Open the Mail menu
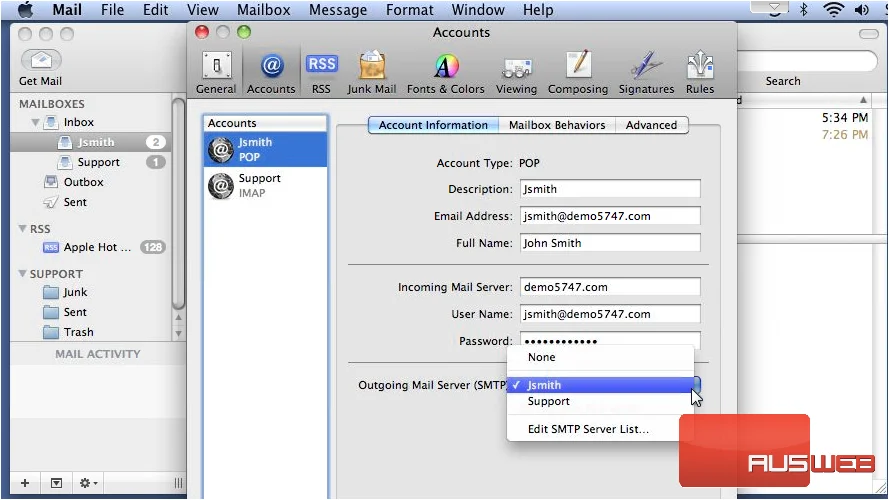Screen dimensions: 889x500 [x=67, y=10]
